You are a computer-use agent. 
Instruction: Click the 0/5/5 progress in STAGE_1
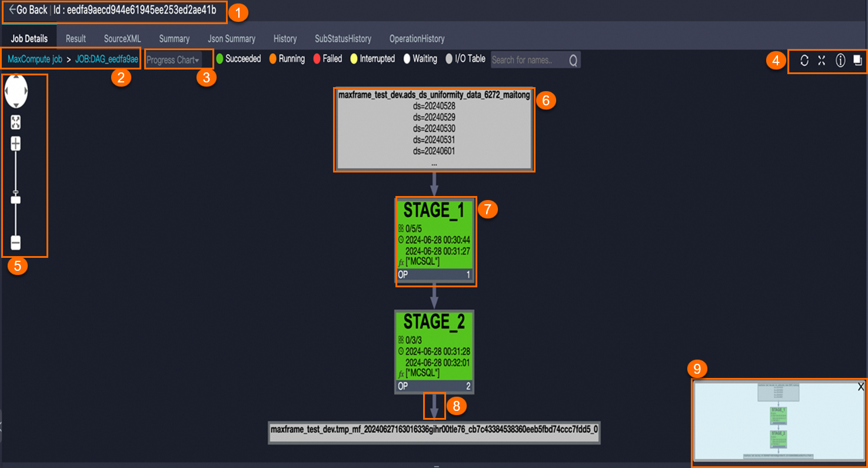tap(414, 229)
